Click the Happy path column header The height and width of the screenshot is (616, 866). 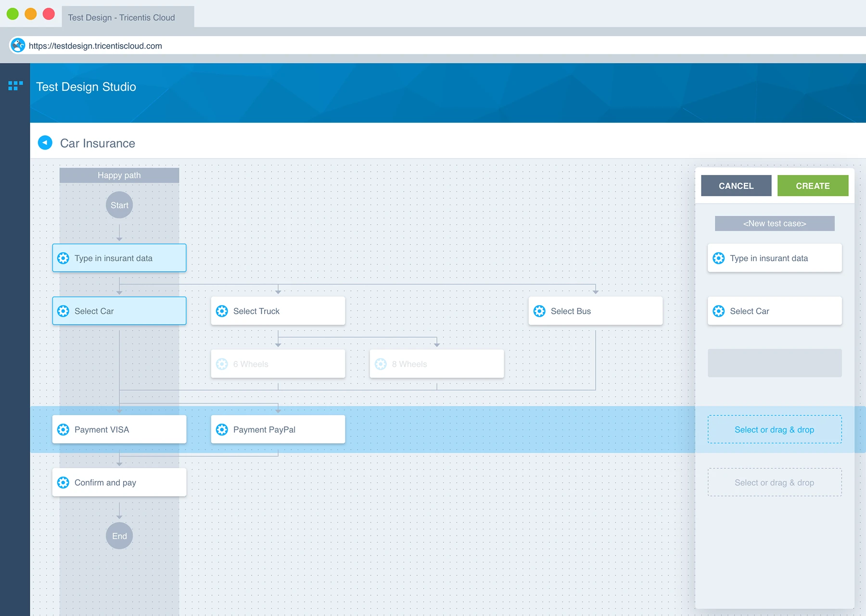click(x=119, y=175)
